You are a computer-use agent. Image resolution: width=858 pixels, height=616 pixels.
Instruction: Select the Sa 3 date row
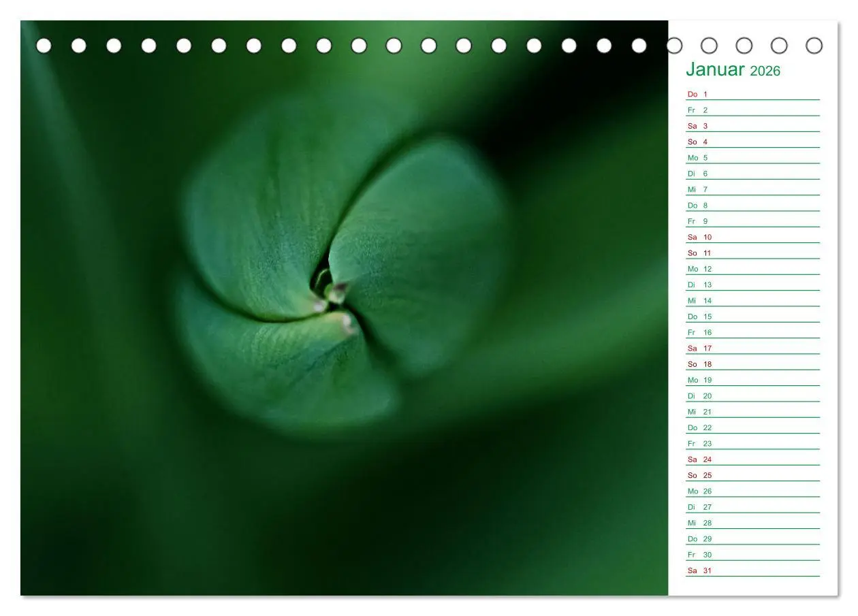click(752, 126)
